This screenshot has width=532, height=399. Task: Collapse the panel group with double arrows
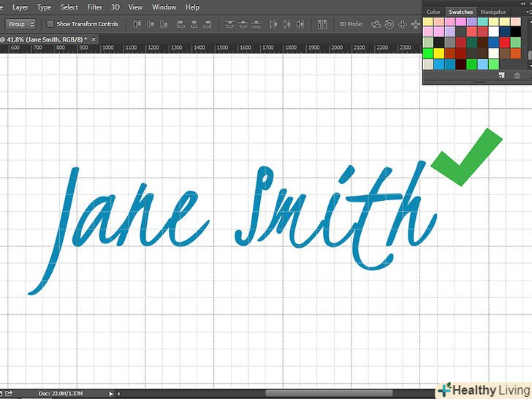pyautogui.click(x=524, y=3)
